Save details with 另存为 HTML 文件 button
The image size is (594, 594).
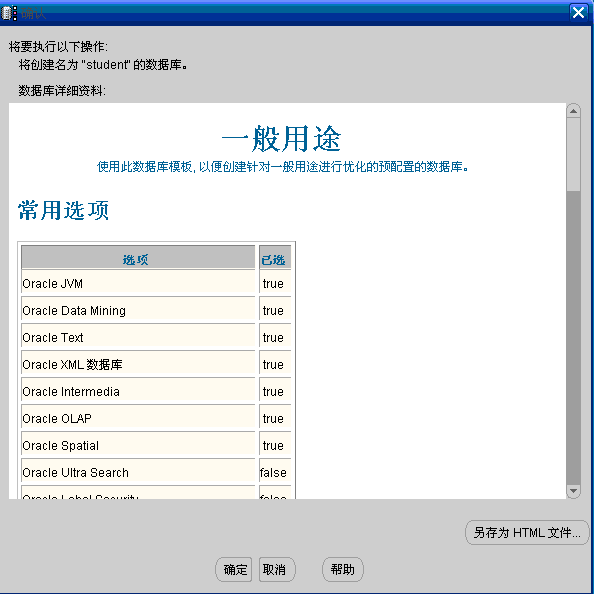527,533
